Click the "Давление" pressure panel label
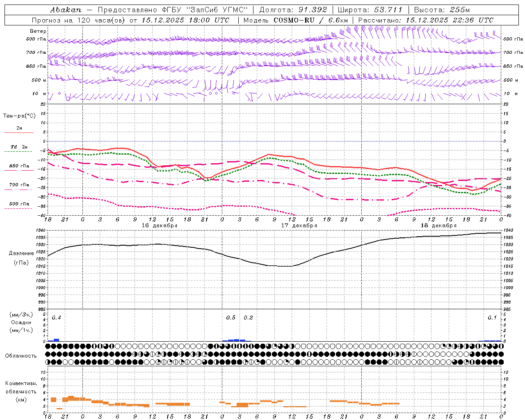 click(21, 253)
